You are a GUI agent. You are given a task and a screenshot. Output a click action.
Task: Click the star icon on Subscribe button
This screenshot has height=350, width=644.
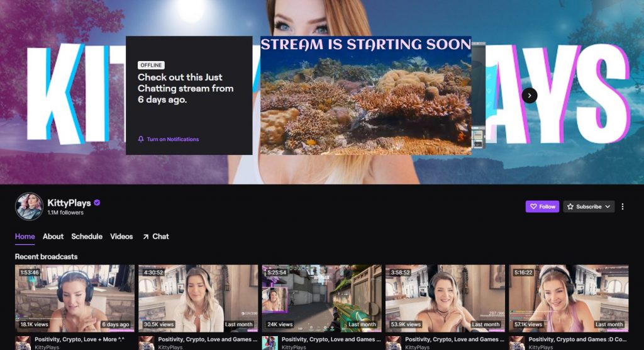coord(570,206)
